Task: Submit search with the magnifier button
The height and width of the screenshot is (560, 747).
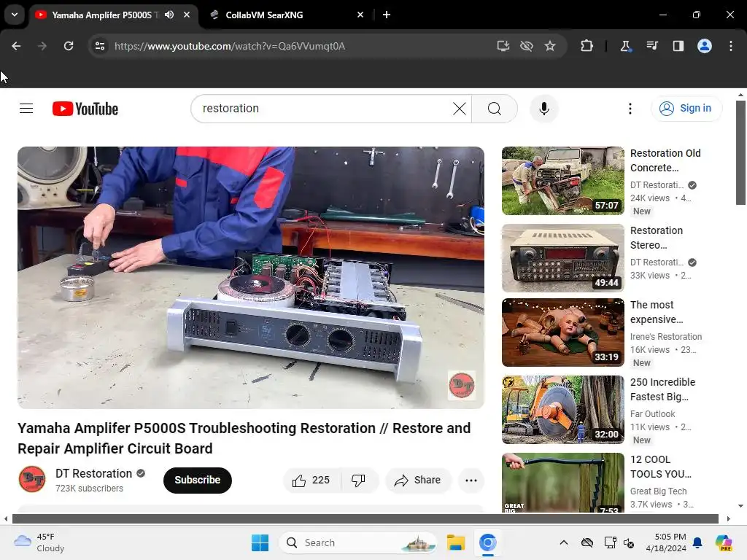Action: pos(495,109)
